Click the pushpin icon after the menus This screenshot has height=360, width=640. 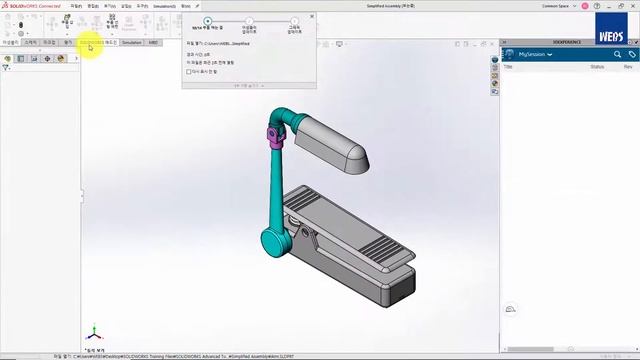pos(198,6)
